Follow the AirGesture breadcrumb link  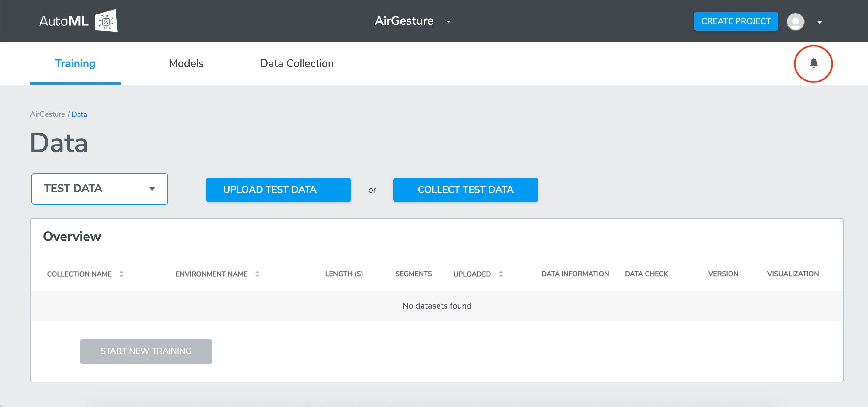[x=47, y=114]
